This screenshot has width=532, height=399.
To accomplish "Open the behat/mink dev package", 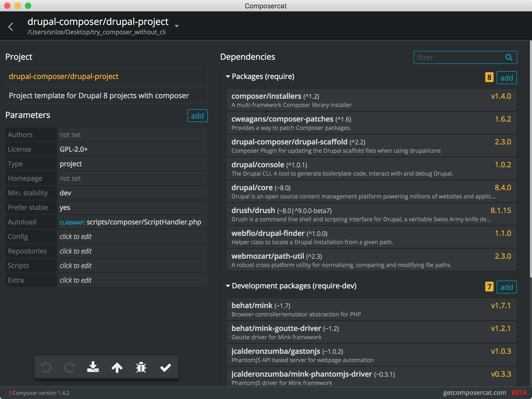I will [371, 309].
